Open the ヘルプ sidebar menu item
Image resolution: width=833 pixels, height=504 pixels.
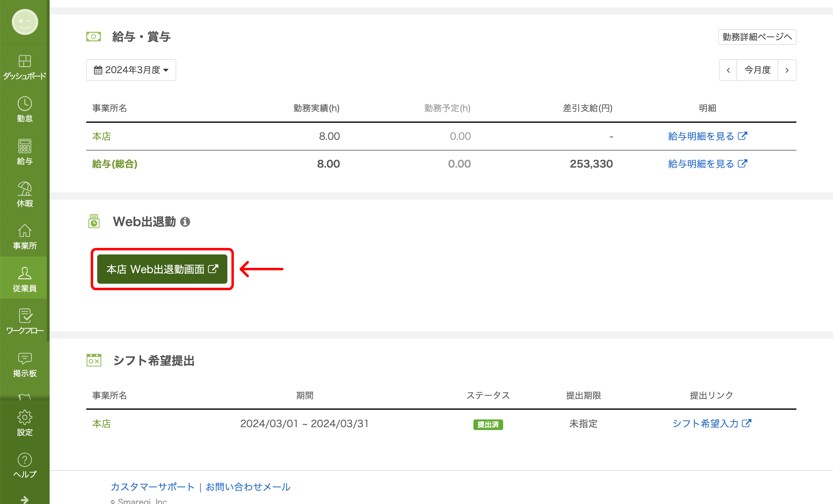point(24,465)
